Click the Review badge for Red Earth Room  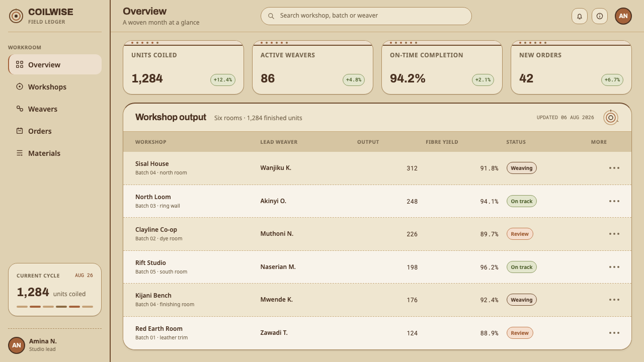coord(520,333)
